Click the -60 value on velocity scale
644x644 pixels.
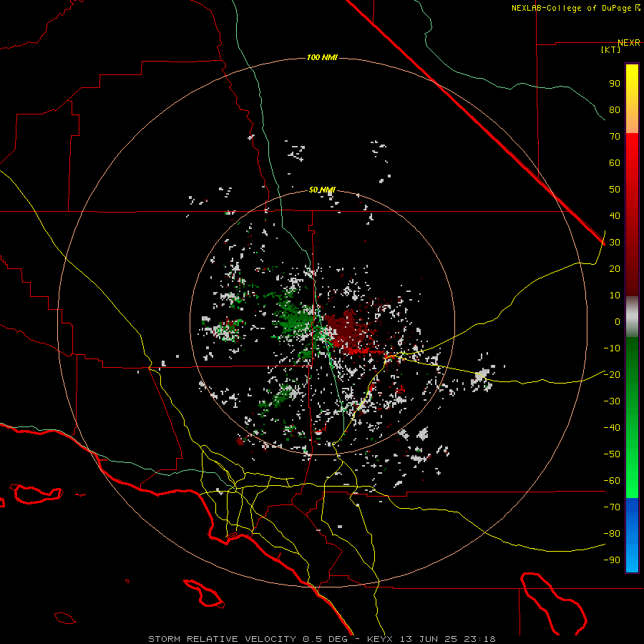(612, 481)
